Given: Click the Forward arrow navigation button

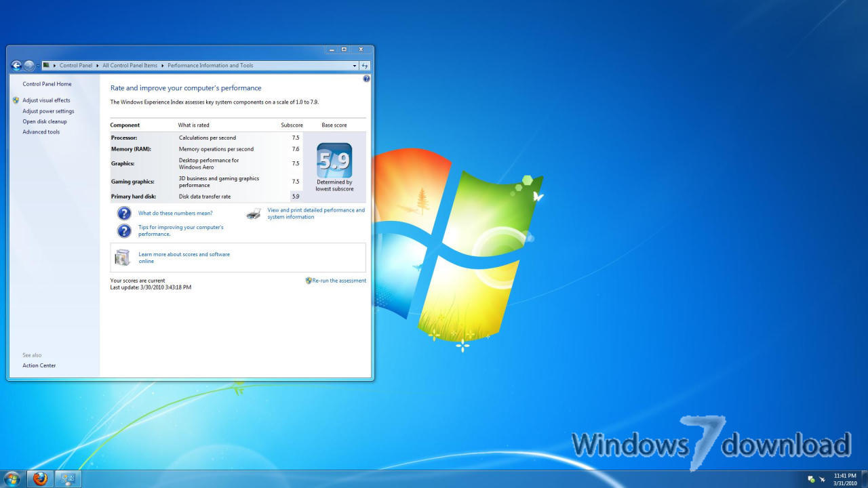Looking at the screenshot, I should [29, 66].
